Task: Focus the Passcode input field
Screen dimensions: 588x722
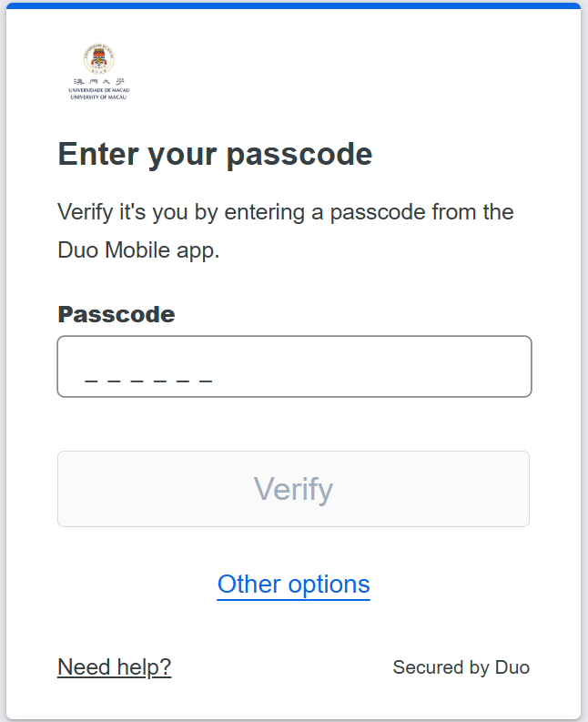Action: 294,367
